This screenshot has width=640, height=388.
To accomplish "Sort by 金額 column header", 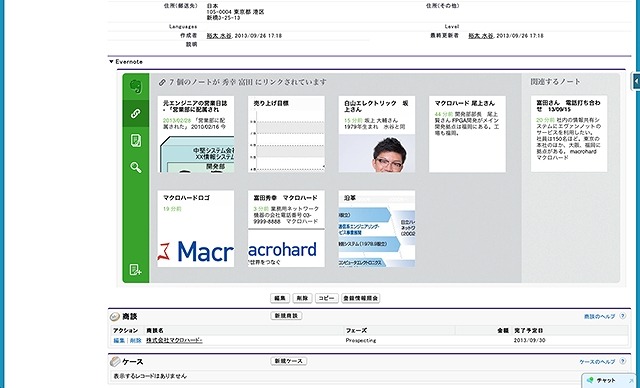I will point(503,330).
